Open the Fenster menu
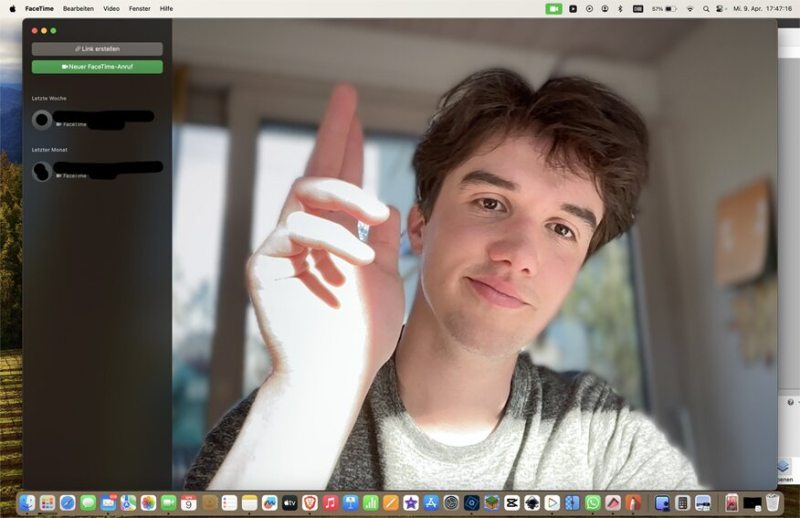This screenshot has height=518, width=800. [x=139, y=8]
